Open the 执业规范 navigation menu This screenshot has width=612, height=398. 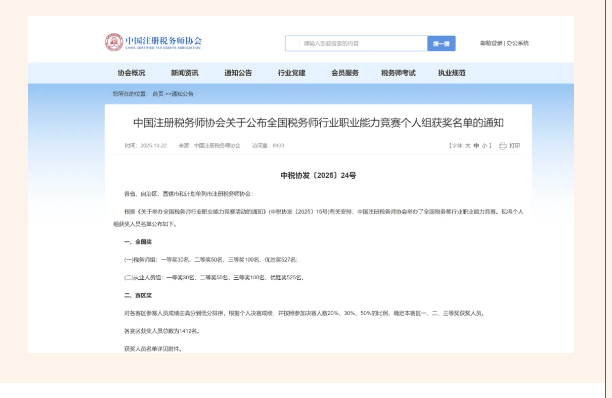452,73
